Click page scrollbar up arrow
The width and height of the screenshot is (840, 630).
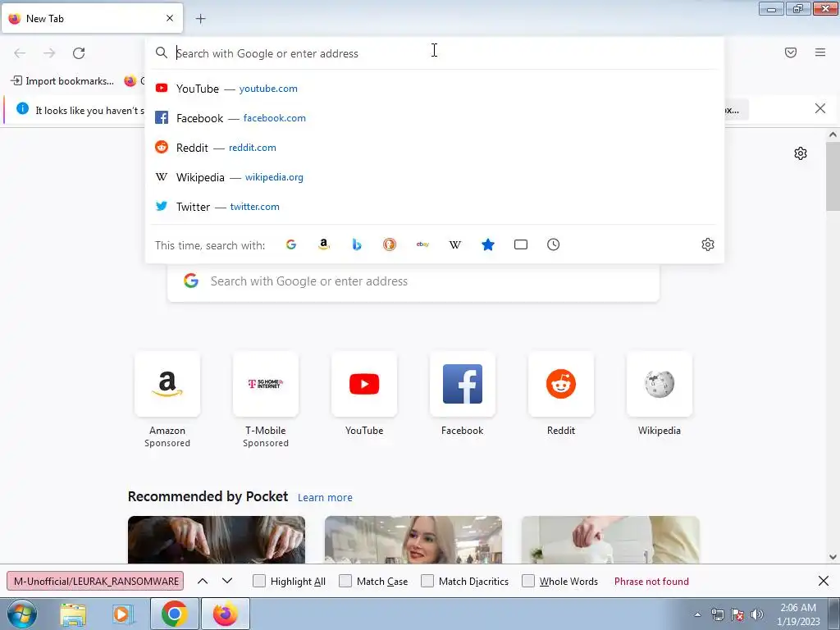click(x=833, y=135)
